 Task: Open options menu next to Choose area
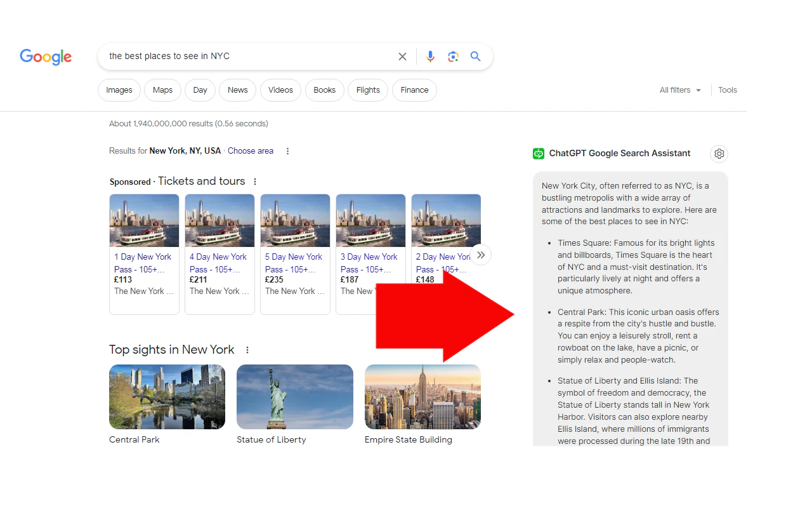click(287, 151)
